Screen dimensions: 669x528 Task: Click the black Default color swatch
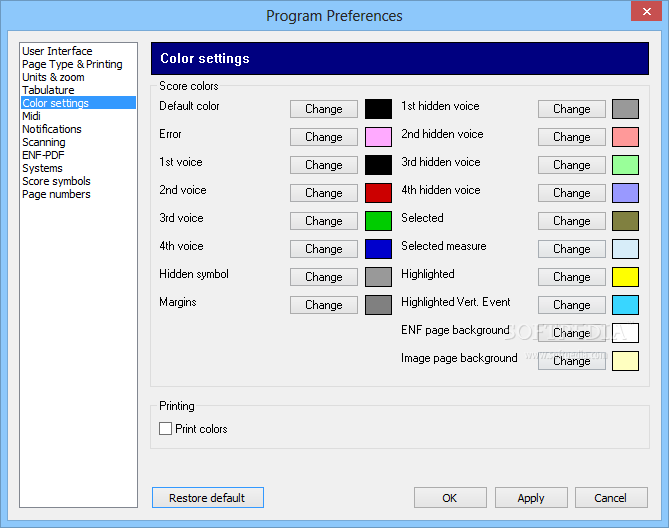click(378, 109)
